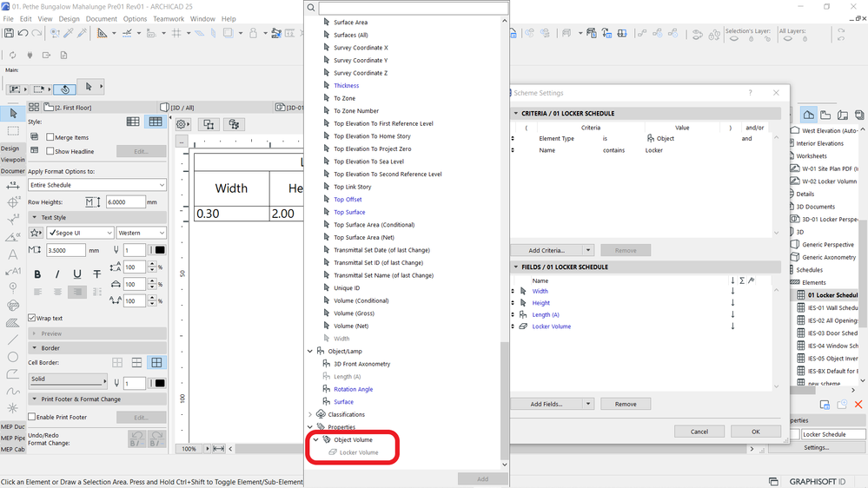This screenshot has width=868, height=488.
Task: Click the sum sigma column header icon
Action: (742, 280)
